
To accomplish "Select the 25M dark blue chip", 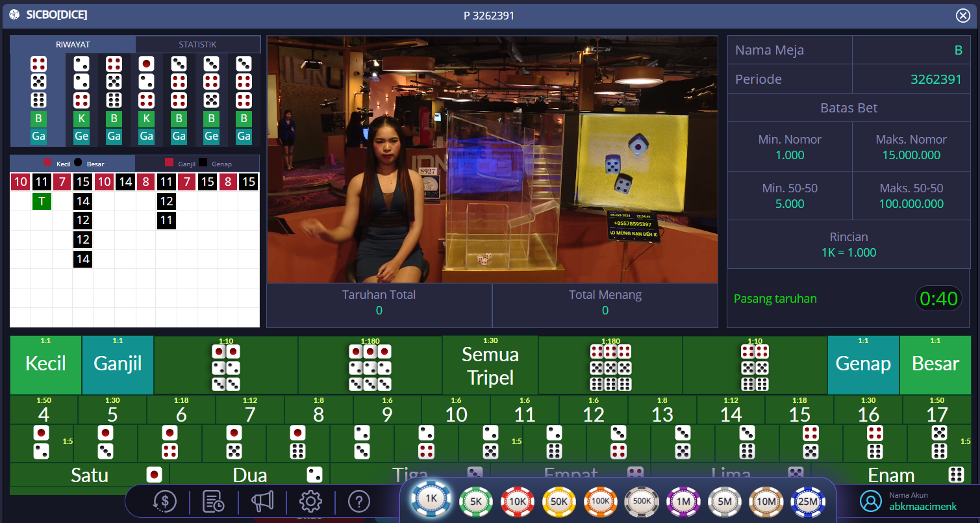I will (807, 502).
